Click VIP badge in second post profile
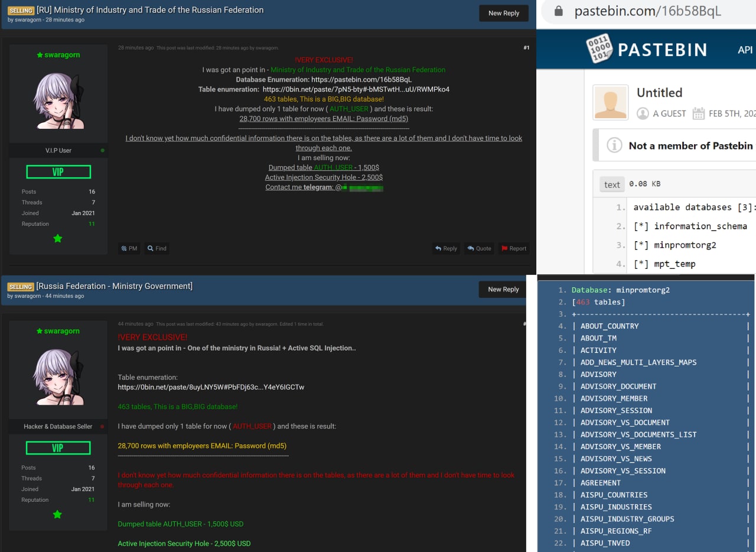 [x=58, y=448]
